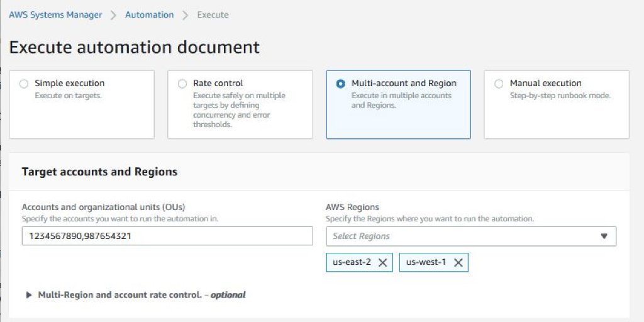This screenshot has height=322, width=644.
Task: Select Multi-account and Region radio button
Action: pos(340,84)
